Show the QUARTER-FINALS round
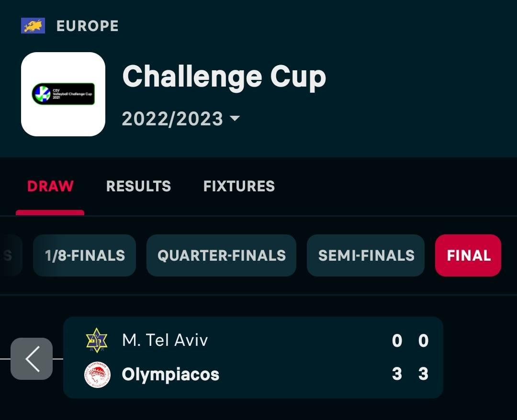517x420 pixels. pos(222,255)
